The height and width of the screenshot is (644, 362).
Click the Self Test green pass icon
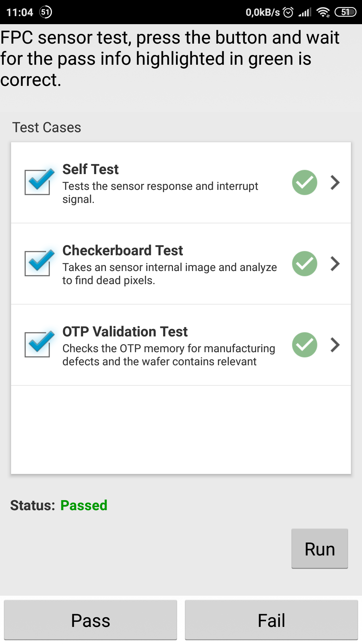tap(304, 182)
